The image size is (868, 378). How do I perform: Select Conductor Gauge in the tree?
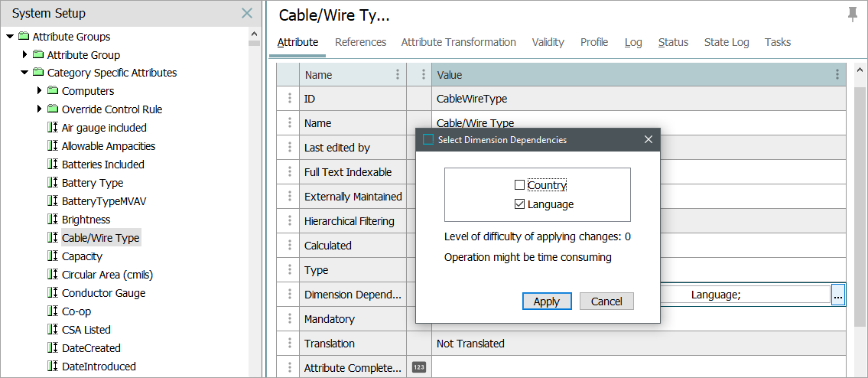click(x=103, y=292)
